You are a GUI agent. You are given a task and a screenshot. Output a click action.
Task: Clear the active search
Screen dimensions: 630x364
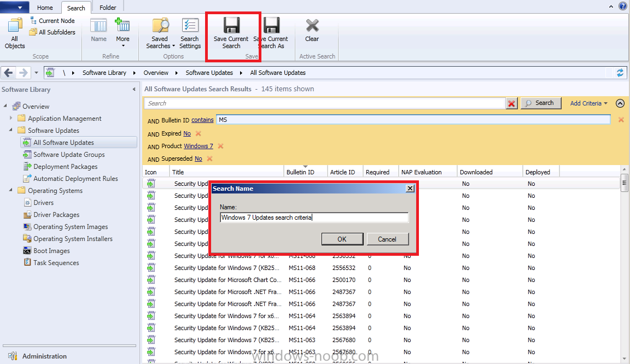click(x=312, y=30)
